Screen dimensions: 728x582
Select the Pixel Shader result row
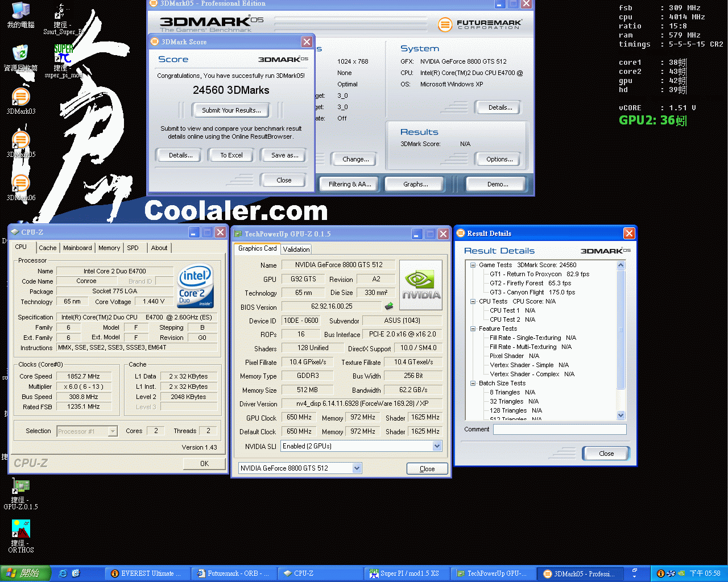tap(514, 356)
